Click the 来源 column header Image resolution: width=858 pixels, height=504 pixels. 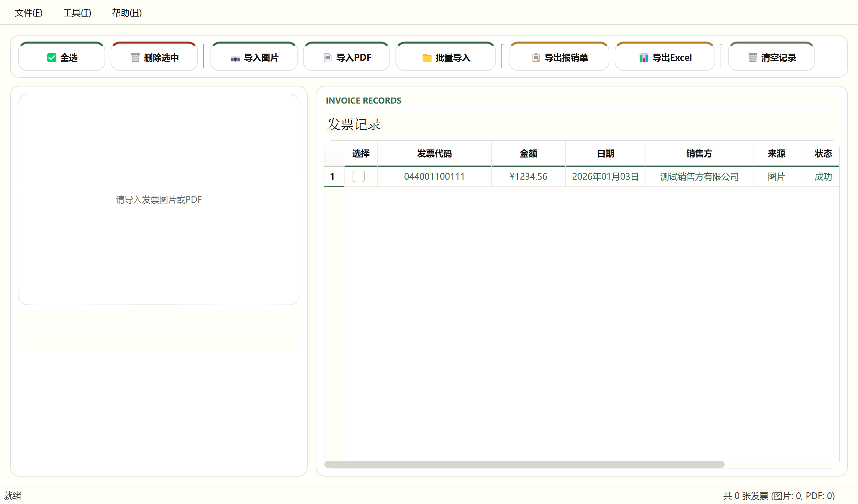point(776,153)
